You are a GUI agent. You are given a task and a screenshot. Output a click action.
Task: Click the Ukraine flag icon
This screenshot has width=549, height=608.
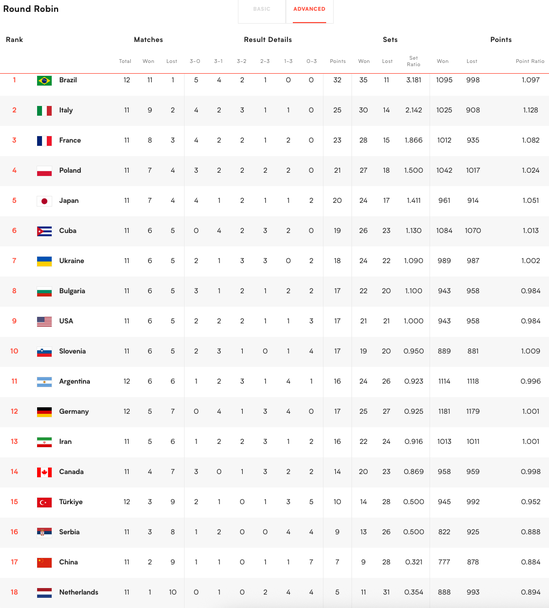pos(44,261)
